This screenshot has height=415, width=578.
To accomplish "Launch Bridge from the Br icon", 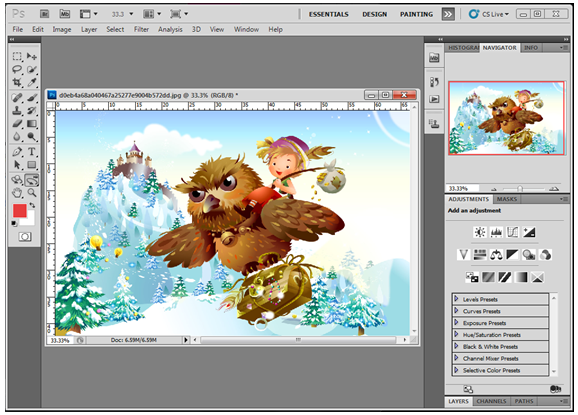I will 44,14.
